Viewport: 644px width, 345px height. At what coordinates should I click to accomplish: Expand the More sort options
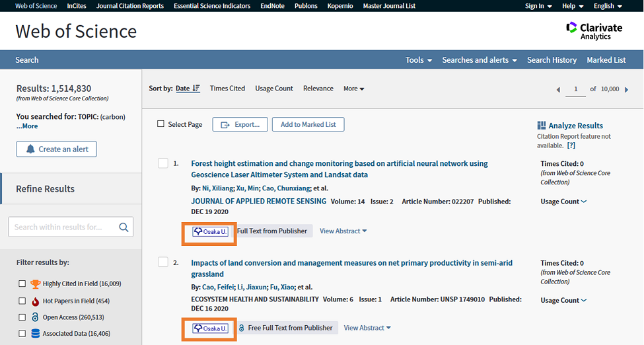point(353,89)
